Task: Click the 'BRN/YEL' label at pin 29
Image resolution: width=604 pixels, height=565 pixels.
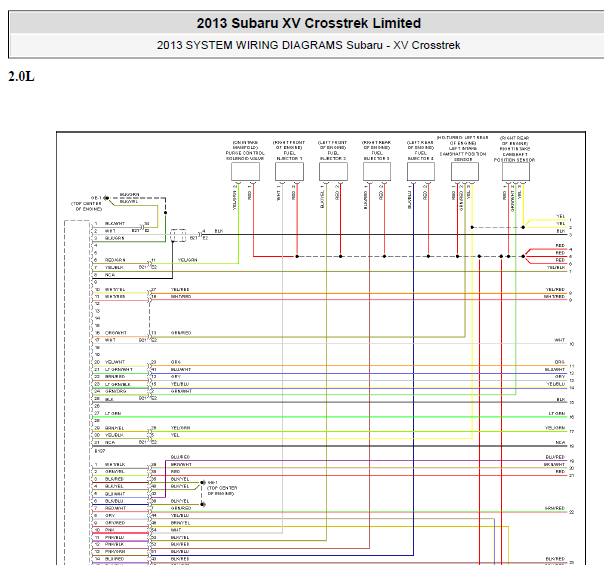Action: tap(114, 428)
